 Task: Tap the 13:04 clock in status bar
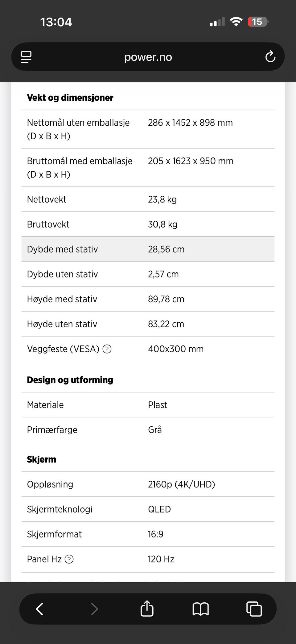(56, 22)
